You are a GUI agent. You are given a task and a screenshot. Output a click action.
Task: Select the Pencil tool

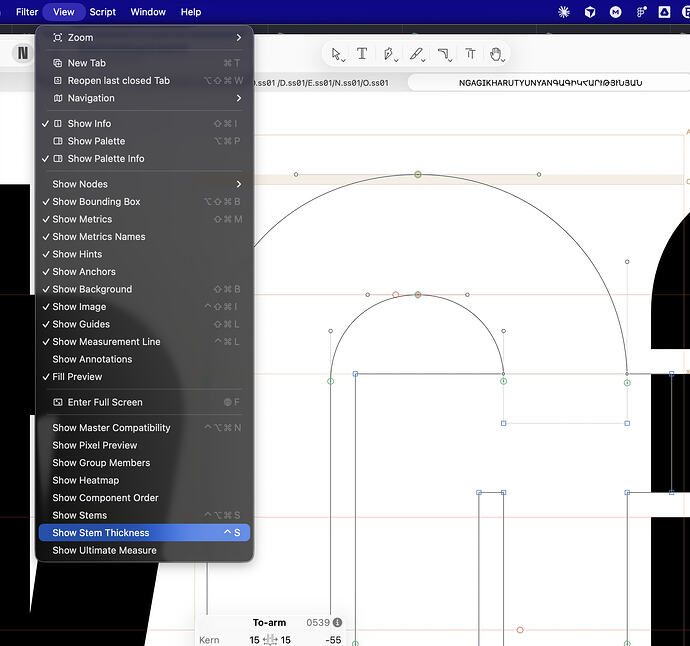416,54
